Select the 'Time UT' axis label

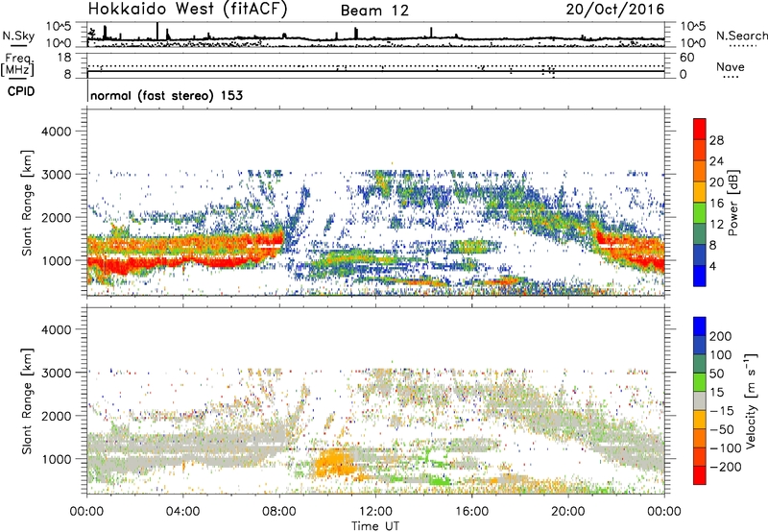pyautogui.click(x=375, y=525)
